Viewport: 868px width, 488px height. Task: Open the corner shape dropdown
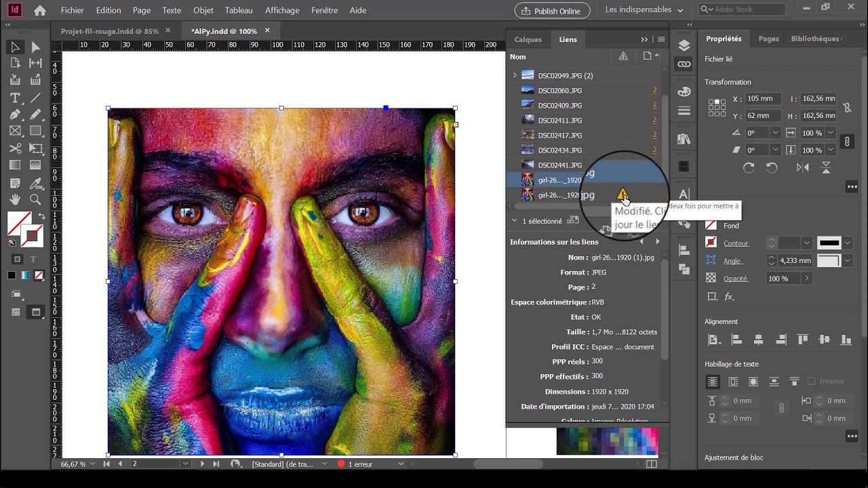[x=848, y=261]
